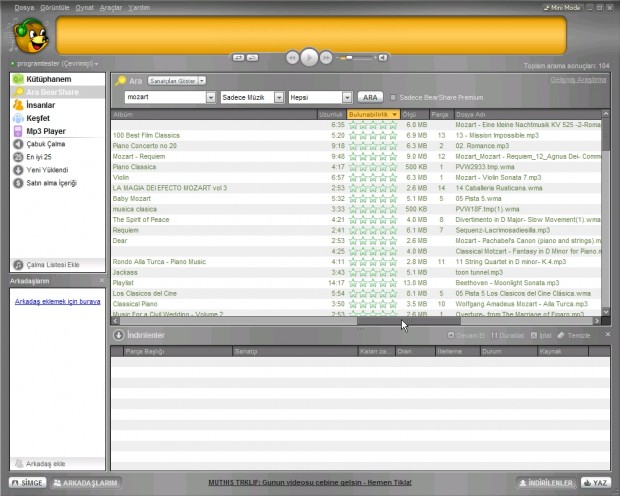
Task: Sort by Dosya Adı column header
Action: coord(527,114)
